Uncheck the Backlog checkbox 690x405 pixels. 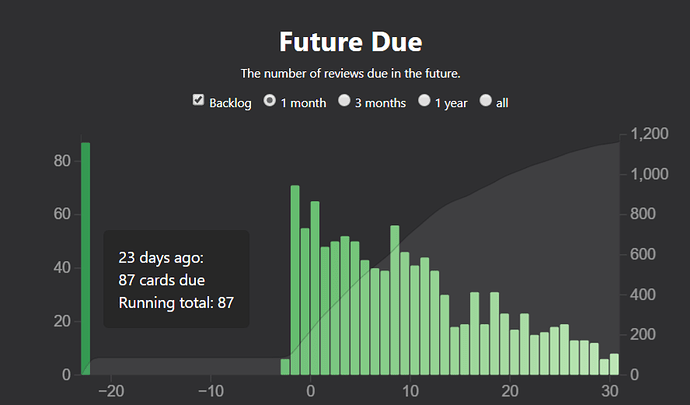click(x=198, y=100)
